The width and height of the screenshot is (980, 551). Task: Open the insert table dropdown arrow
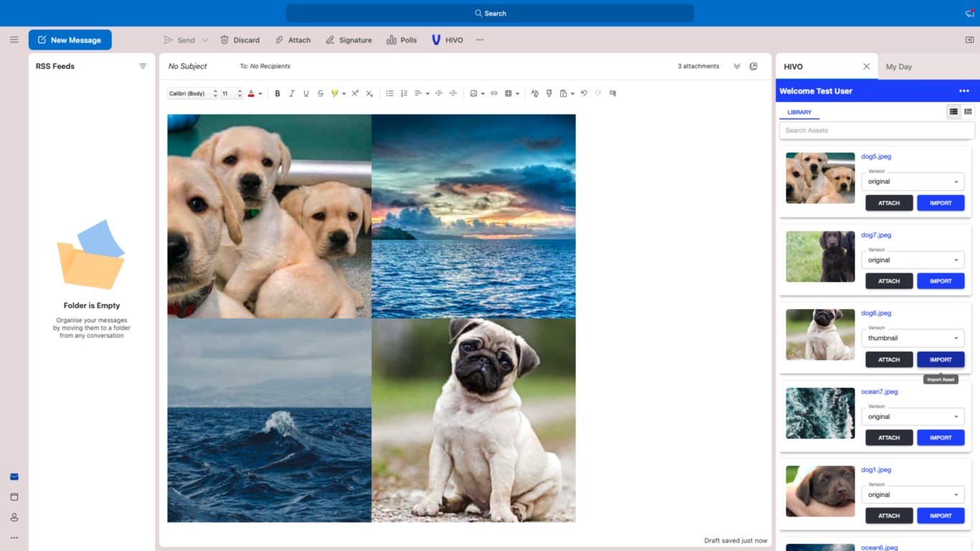pyautogui.click(x=517, y=94)
